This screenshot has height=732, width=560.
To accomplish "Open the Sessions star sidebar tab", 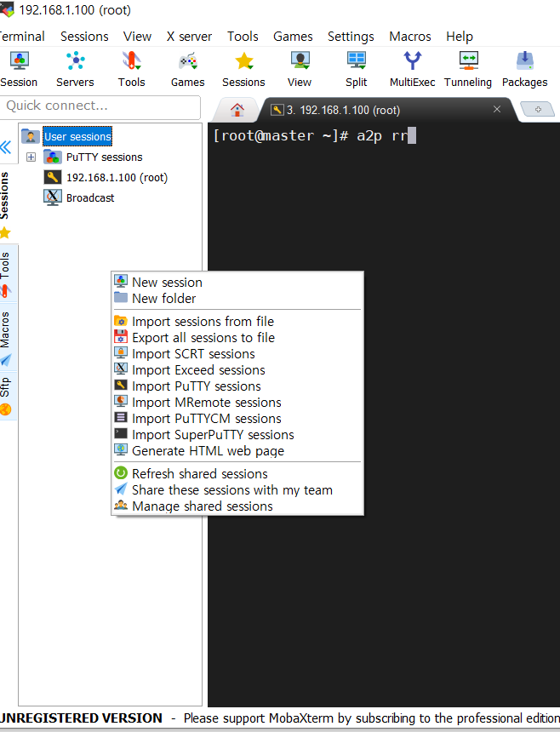I will [x=6, y=203].
